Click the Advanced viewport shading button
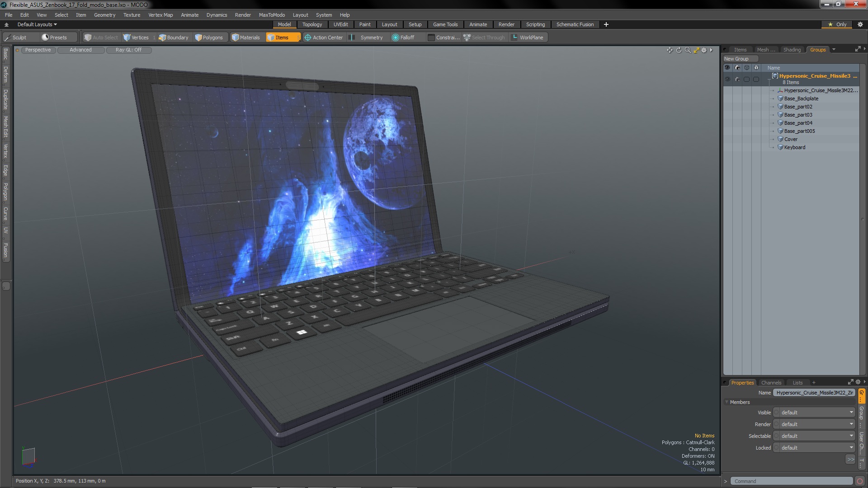This screenshot has width=868, height=488. 80,50
